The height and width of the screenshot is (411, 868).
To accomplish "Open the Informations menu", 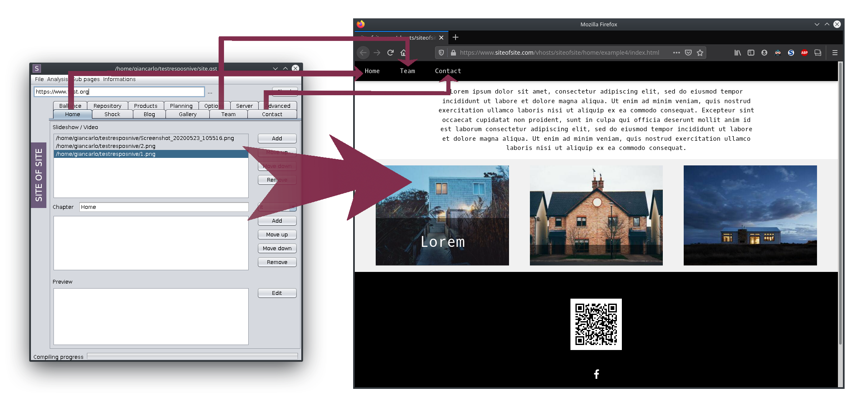I will point(120,79).
